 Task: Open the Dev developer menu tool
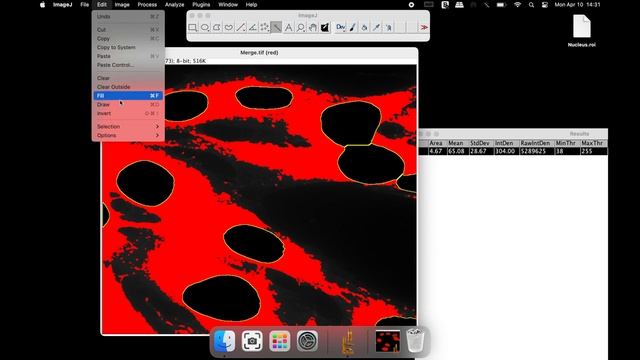(340, 27)
